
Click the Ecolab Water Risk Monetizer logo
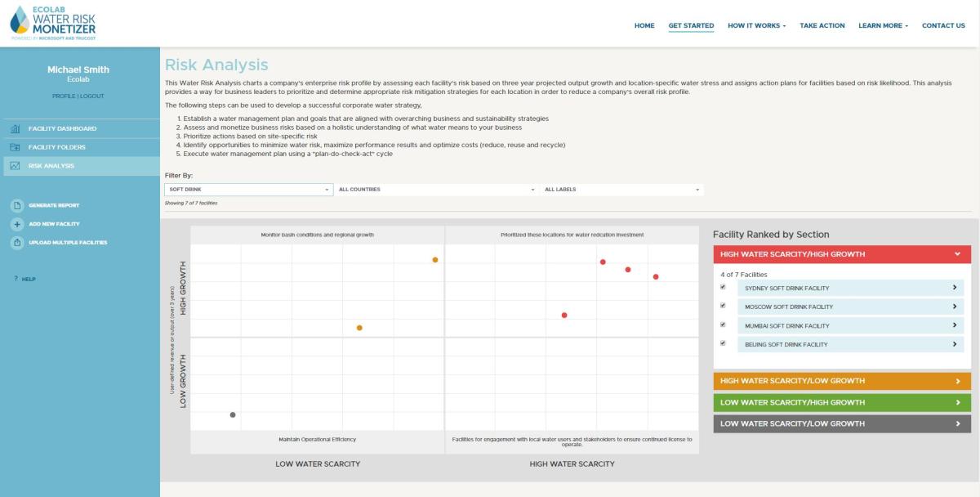(x=53, y=22)
